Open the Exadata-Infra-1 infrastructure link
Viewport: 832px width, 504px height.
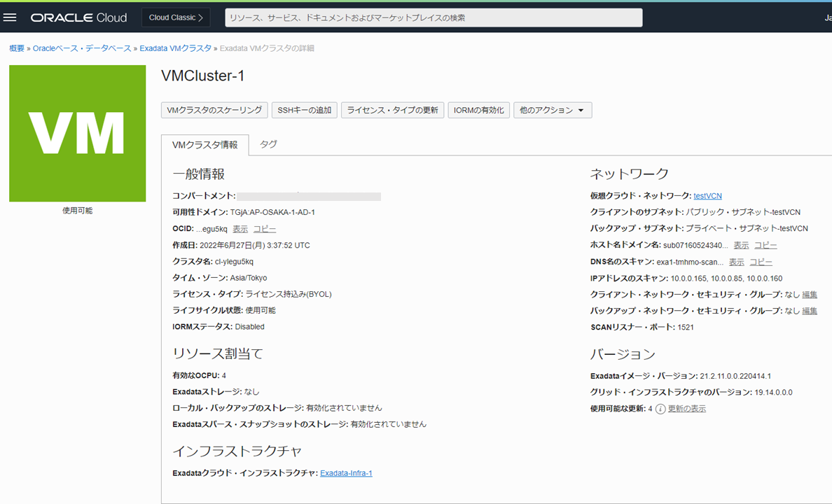(x=346, y=474)
